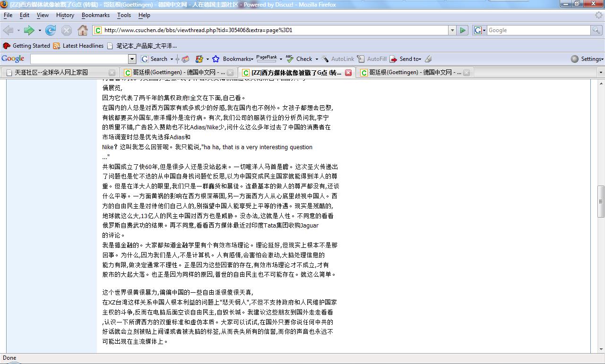Click the bookmark star icon on Google Toolbar
605x364 pixels.
tap(216, 59)
